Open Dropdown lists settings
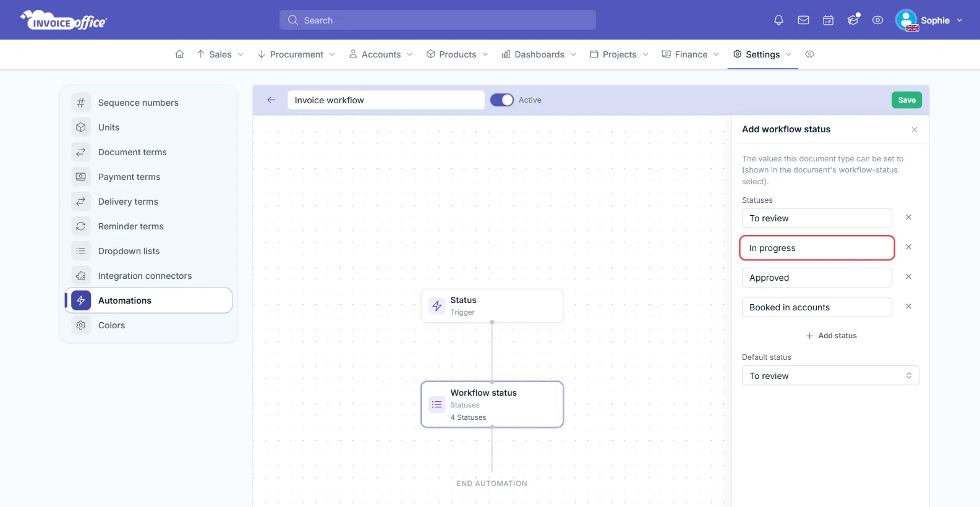Viewport: 980px width, 507px height. (148, 251)
